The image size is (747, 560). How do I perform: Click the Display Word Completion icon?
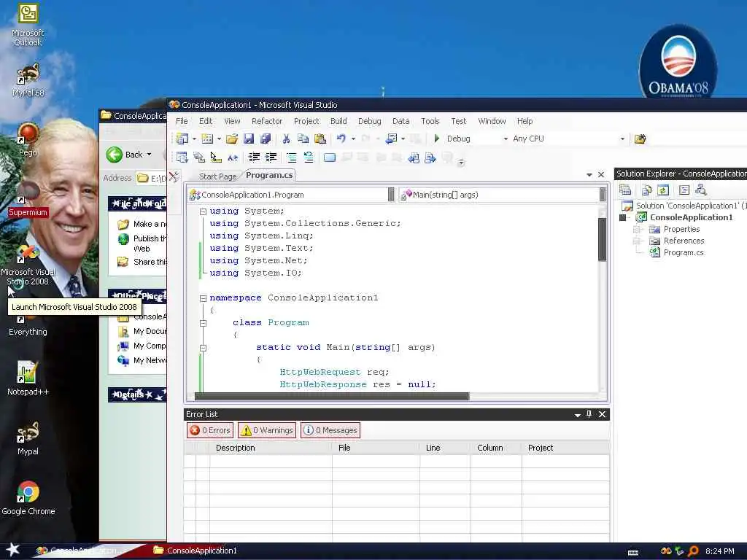233,157
